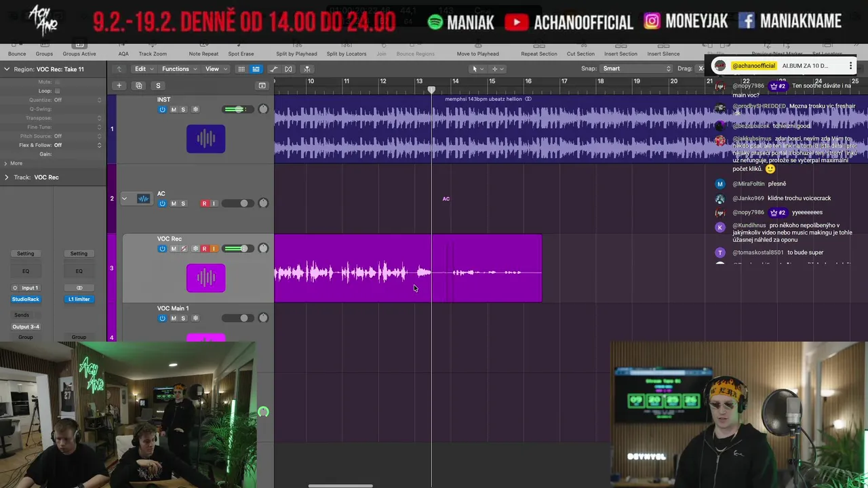Click Move to Playhead
This screenshot has height=488, width=868.
point(477,54)
